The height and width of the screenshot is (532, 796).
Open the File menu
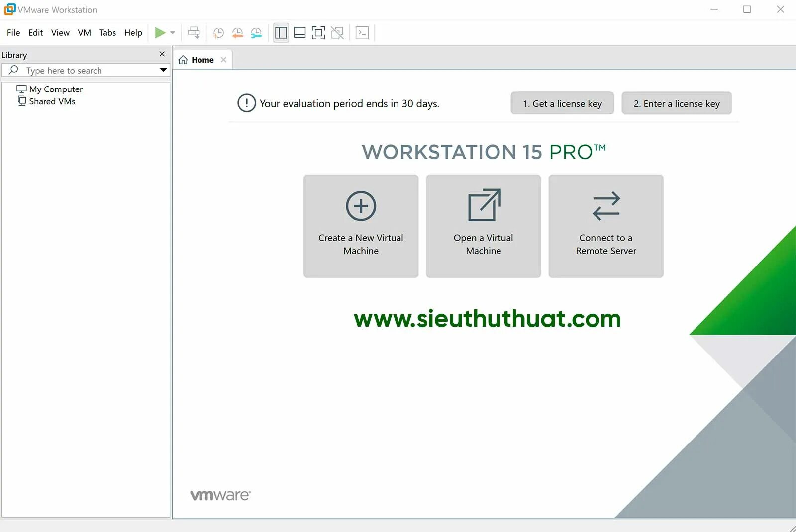(x=13, y=33)
